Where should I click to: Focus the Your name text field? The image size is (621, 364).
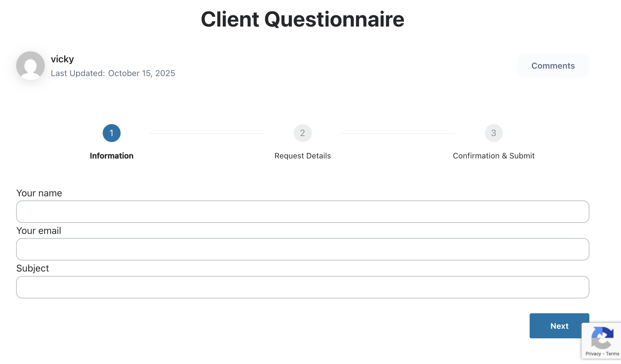(302, 212)
